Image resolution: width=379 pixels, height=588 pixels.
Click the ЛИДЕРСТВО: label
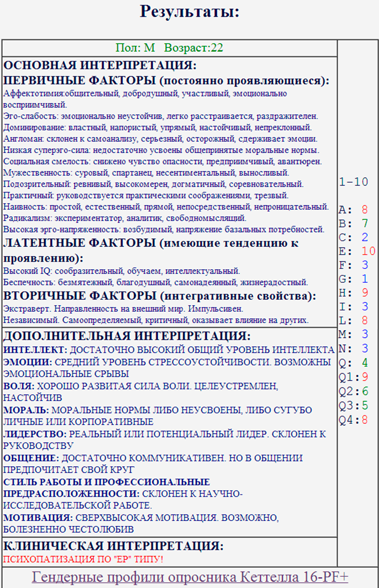tap(35, 434)
